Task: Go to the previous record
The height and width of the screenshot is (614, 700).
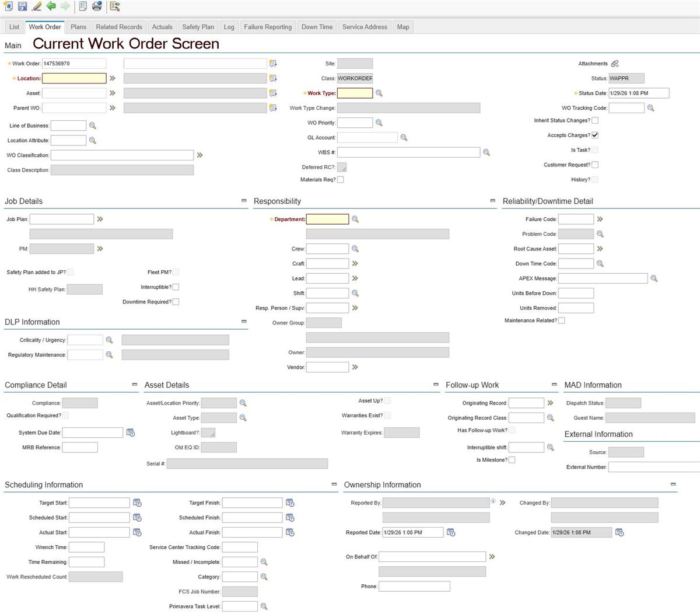Action: pyautogui.click(x=50, y=6)
